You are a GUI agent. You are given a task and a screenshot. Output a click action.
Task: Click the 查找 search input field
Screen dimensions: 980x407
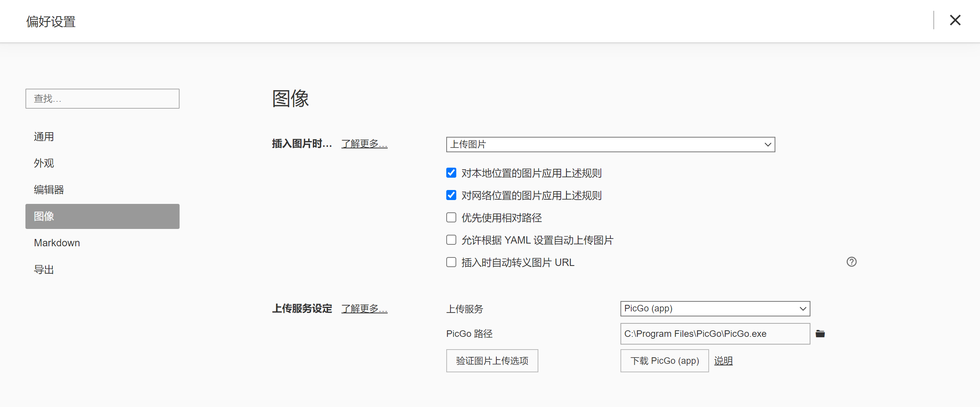click(x=102, y=99)
